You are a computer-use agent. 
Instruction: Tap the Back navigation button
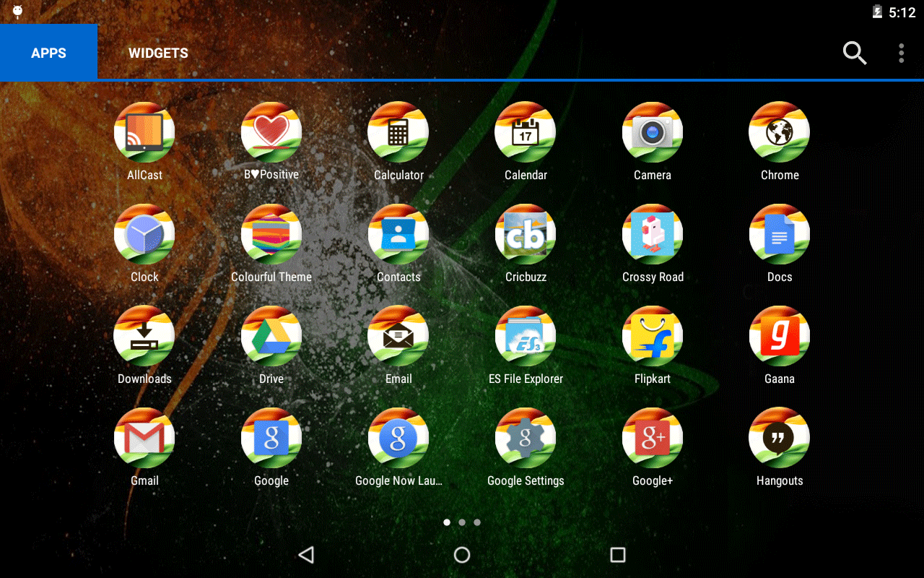click(306, 555)
